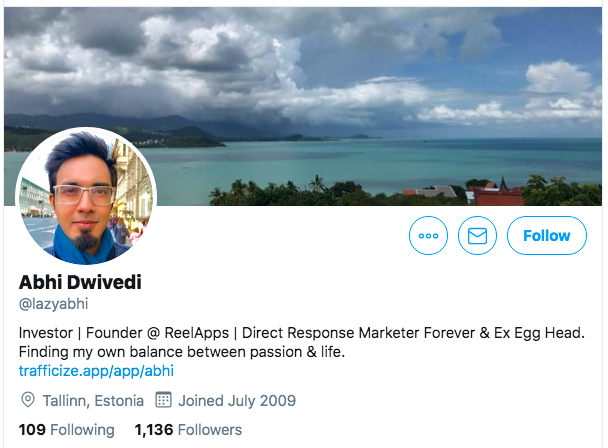This screenshot has height=448, width=608.
Task: Show the 109 Following list
Action: pos(66,430)
